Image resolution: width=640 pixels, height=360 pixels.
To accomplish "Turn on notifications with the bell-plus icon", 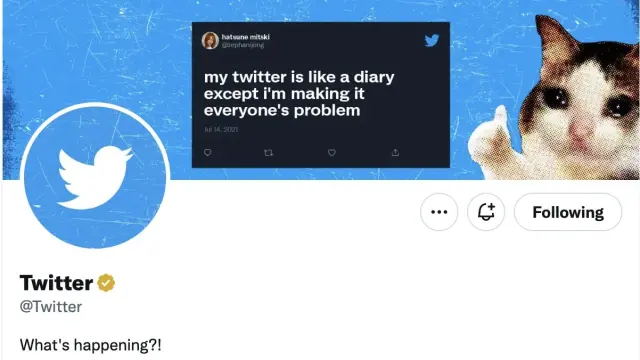I will pos(486,212).
